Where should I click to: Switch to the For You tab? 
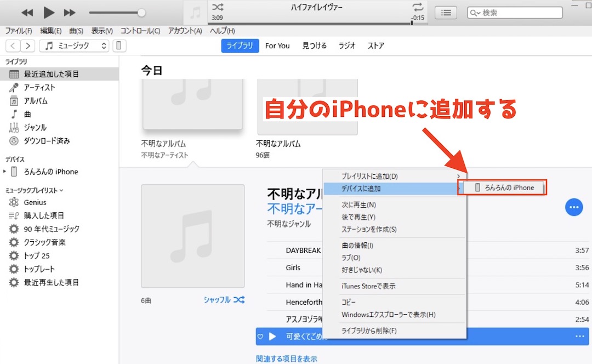coord(277,46)
